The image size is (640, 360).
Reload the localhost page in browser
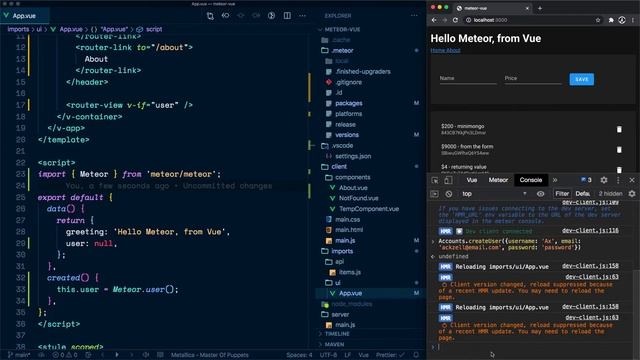(455, 20)
